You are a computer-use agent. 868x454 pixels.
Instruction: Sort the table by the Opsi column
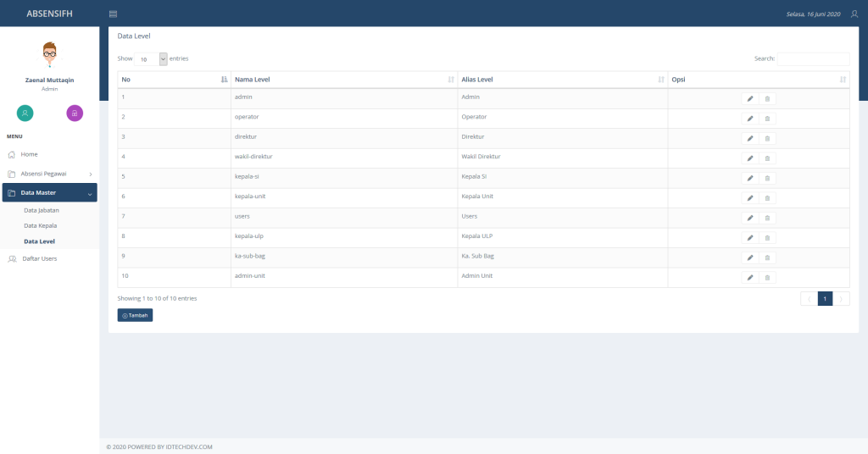tap(759, 80)
